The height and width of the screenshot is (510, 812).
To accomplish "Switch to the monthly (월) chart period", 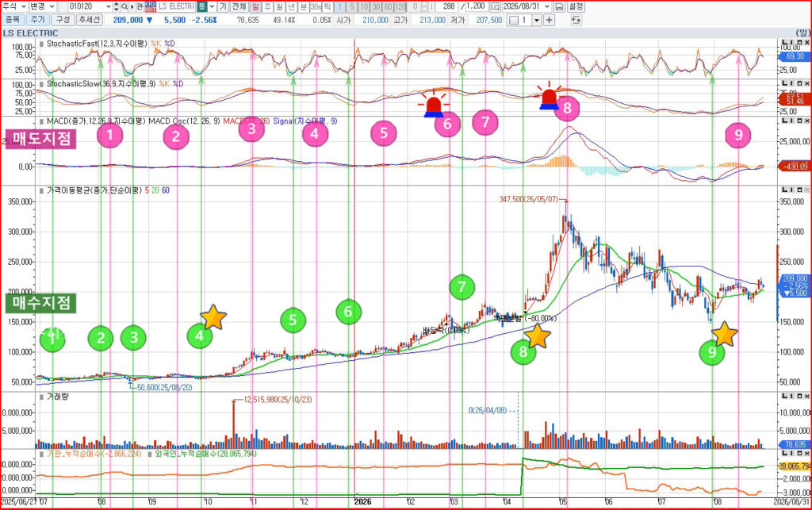I will 279,6.
